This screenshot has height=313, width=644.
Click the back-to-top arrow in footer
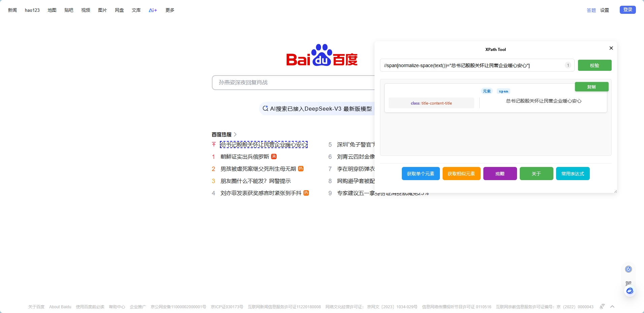point(612,307)
